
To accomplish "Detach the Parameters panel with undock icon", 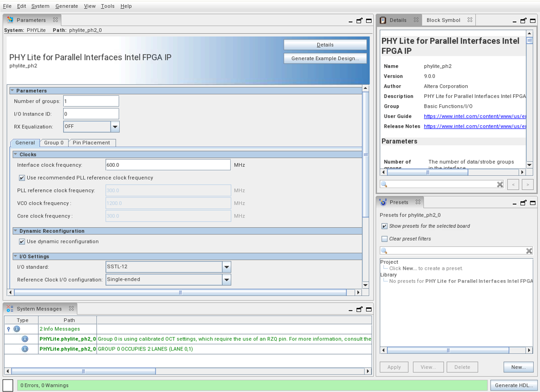I will point(359,21).
